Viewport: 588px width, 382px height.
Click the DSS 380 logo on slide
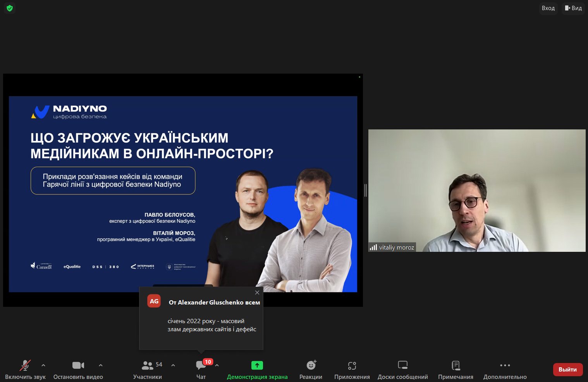[x=105, y=267]
